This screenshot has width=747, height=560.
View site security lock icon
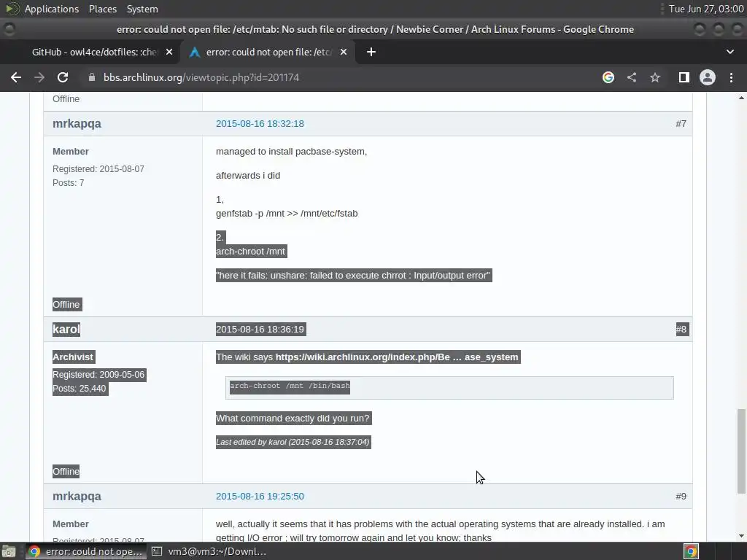[x=92, y=77]
